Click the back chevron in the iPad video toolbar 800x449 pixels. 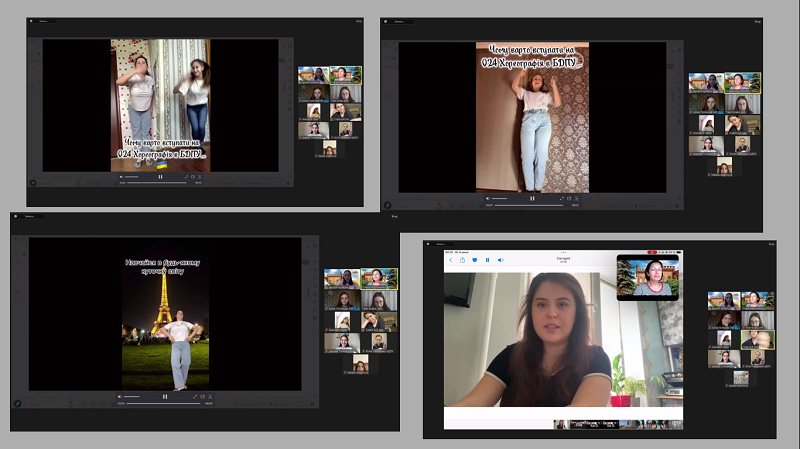coord(450,260)
